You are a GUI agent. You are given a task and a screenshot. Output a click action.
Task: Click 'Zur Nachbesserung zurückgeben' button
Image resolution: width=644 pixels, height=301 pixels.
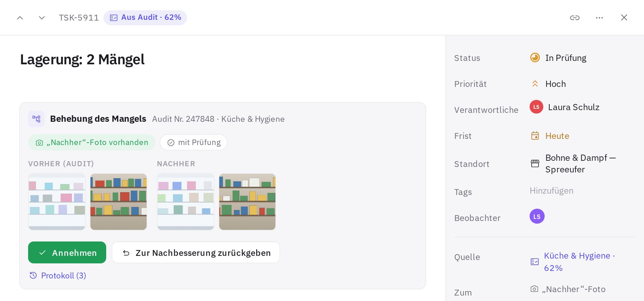(196, 252)
